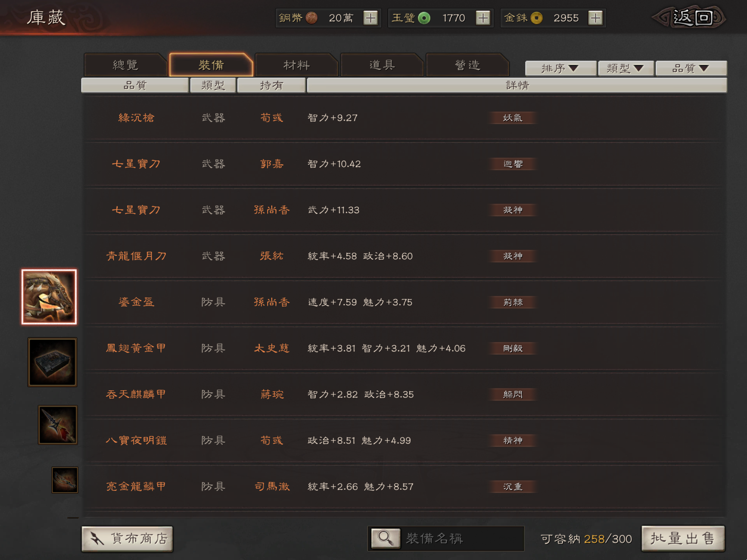This screenshot has width=747, height=560.
Task: Open the 類型 filter dropdown
Action: click(626, 68)
